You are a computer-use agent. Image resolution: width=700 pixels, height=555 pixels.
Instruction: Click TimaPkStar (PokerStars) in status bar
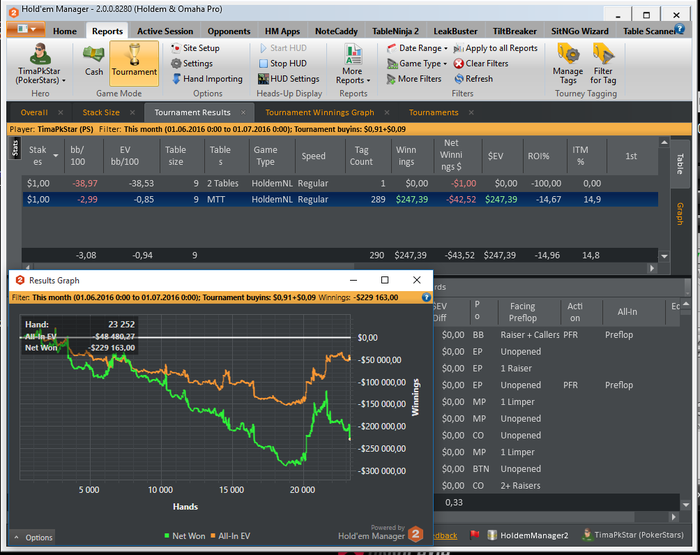pyautogui.click(x=633, y=535)
